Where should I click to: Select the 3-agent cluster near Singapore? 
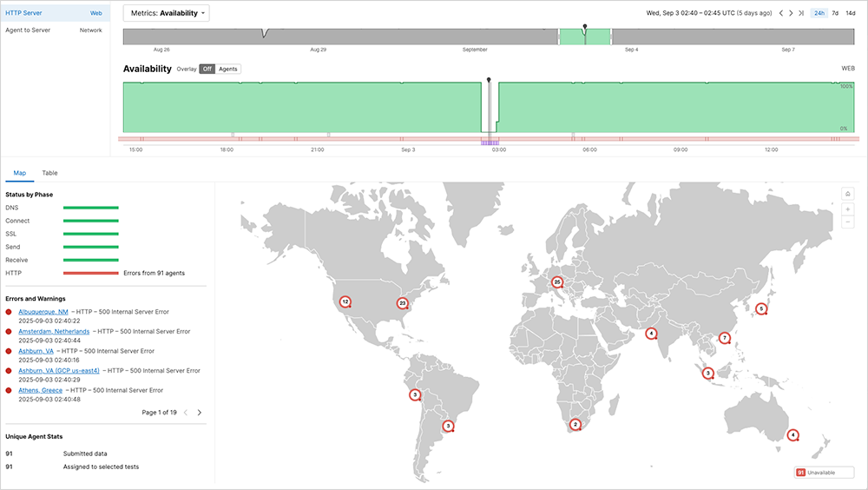pyautogui.click(x=708, y=373)
